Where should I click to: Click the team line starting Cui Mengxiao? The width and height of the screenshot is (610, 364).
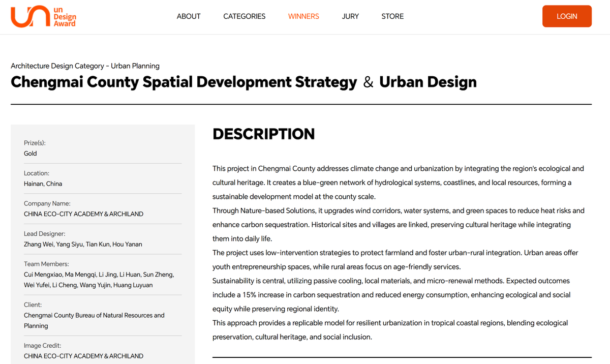point(99,275)
